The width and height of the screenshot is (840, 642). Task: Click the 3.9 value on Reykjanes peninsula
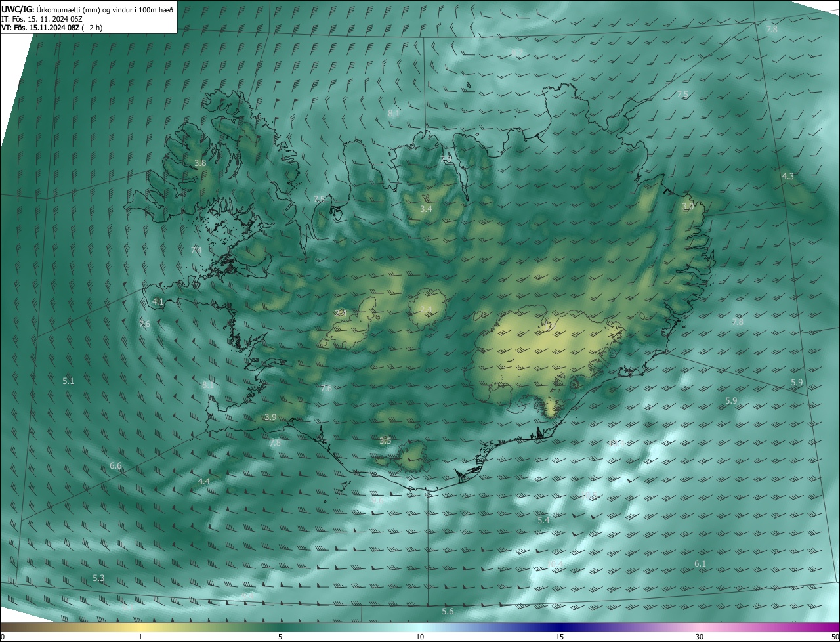click(270, 417)
